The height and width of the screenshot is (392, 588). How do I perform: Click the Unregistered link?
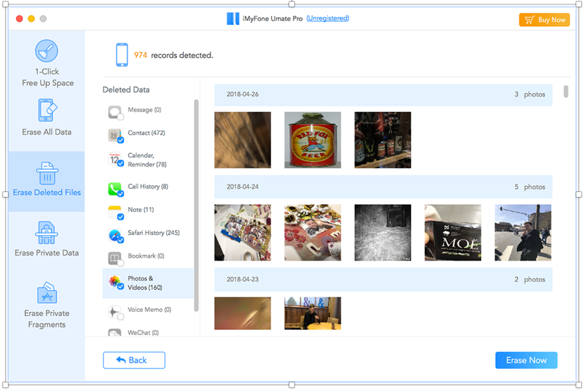(328, 18)
